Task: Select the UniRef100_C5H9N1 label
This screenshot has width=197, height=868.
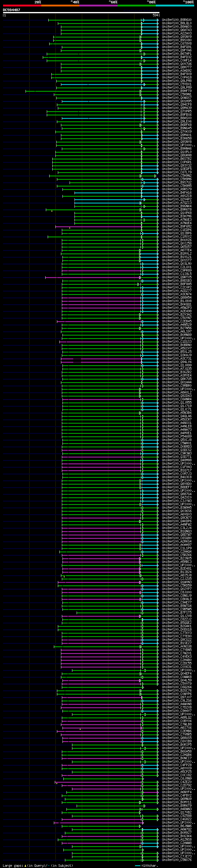Action: pyautogui.click(x=176, y=94)
